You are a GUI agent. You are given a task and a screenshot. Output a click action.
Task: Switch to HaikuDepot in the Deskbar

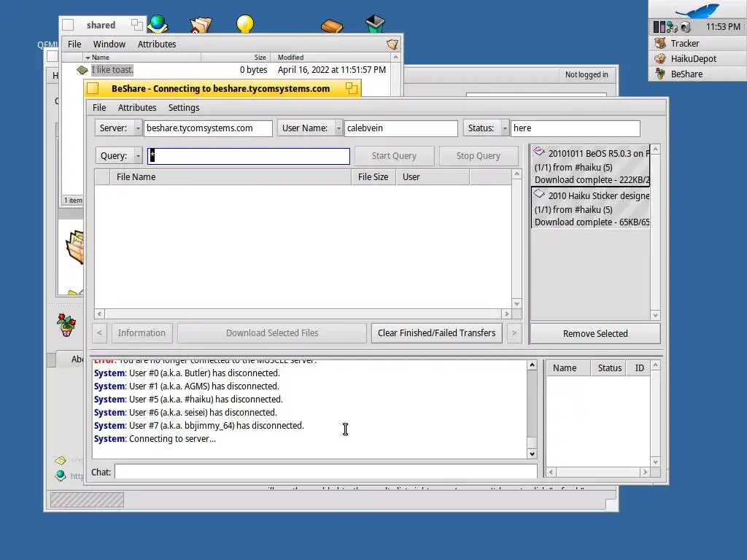pos(697,58)
